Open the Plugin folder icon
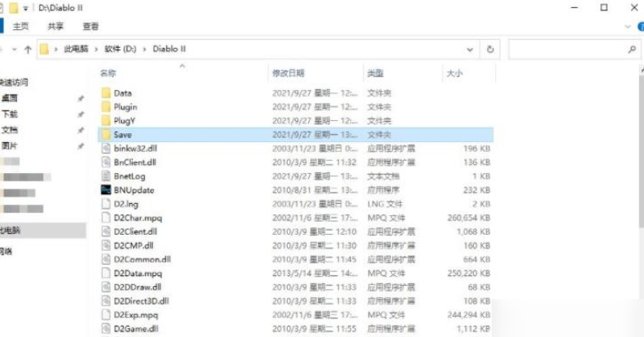Screen dimensions: 644x337 click(x=106, y=107)
